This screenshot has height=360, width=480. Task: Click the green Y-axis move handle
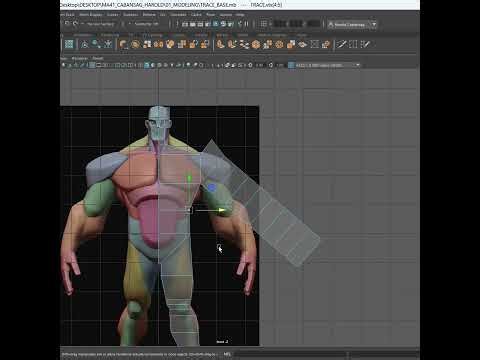189,179
